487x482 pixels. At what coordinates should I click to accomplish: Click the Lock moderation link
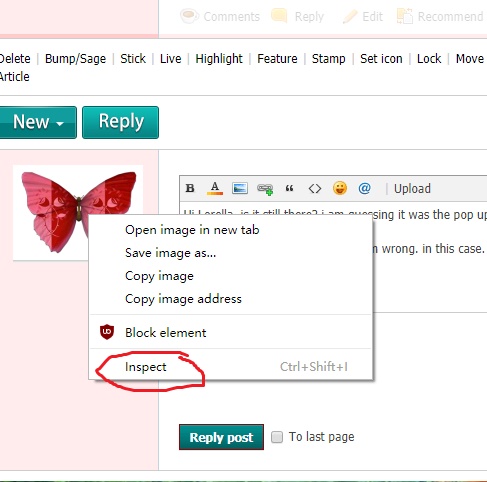coord(429,59)
